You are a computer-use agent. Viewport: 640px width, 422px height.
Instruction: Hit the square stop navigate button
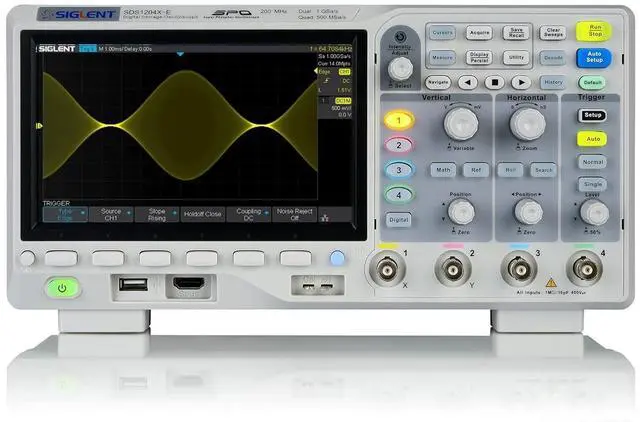495,82
